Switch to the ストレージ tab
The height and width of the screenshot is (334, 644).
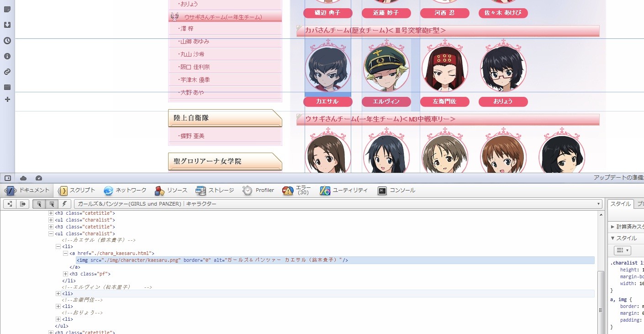point(215,191)
